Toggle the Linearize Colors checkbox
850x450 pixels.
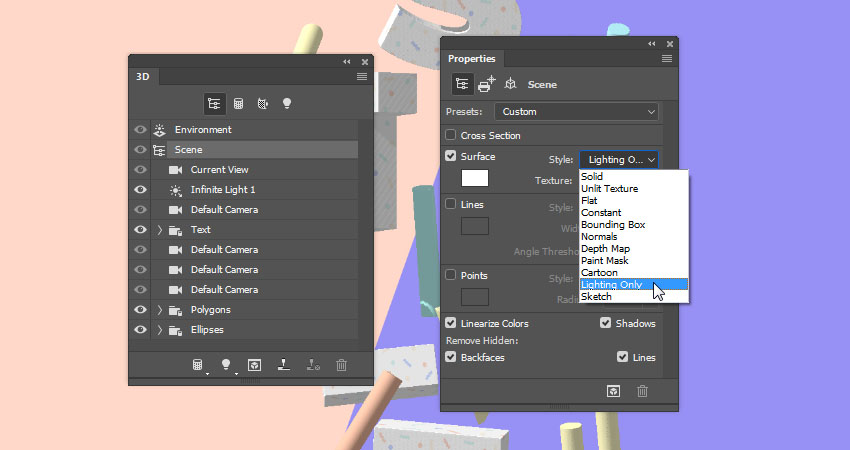pos(450,323)
